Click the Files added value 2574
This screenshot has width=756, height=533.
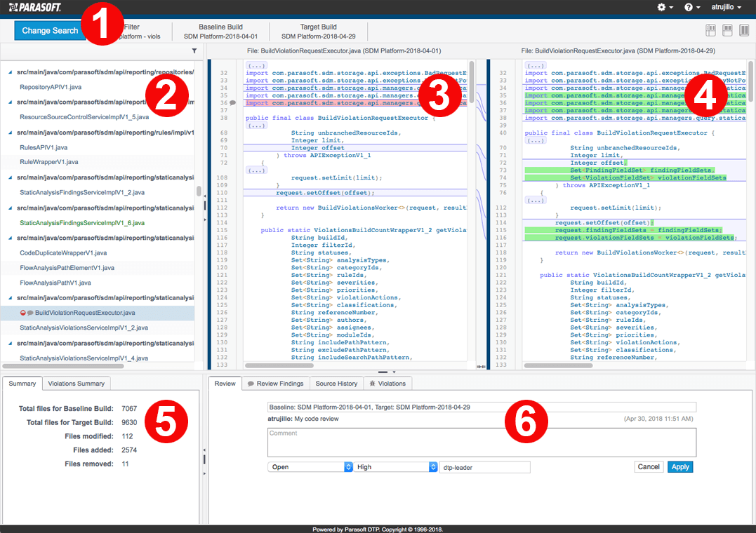point(129,450)
